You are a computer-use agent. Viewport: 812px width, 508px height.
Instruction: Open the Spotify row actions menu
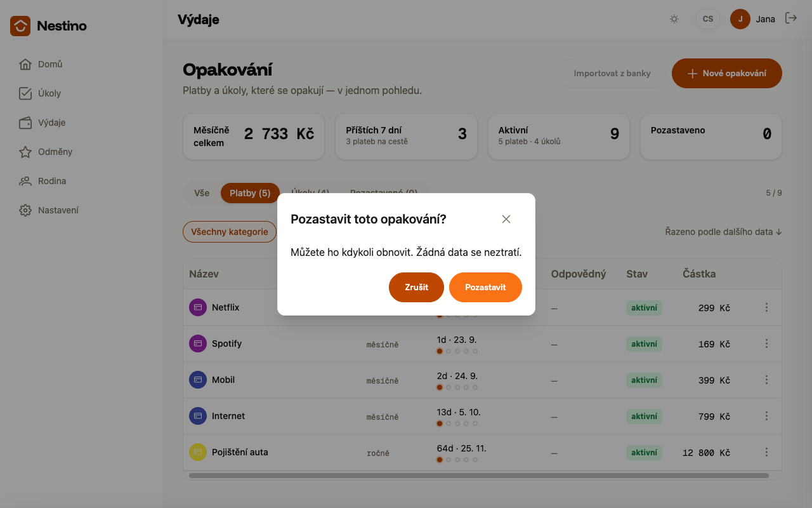(x=766, y=344)
